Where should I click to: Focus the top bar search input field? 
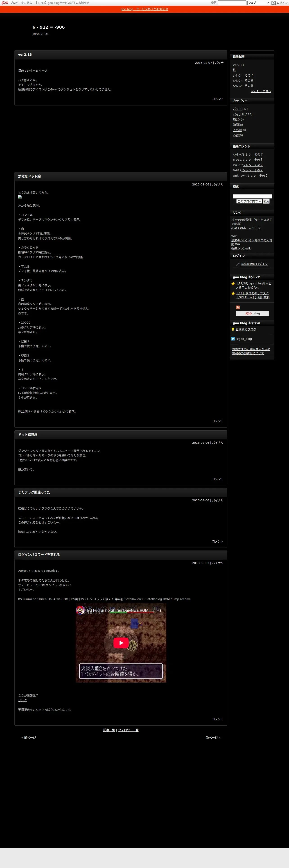click(x=232, y=3)
